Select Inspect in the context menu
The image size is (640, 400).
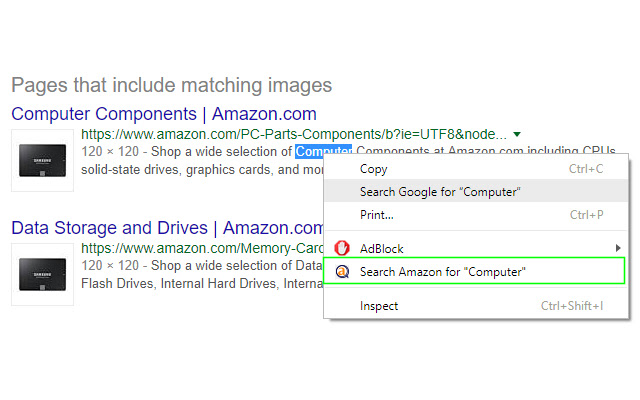point(379,306)
